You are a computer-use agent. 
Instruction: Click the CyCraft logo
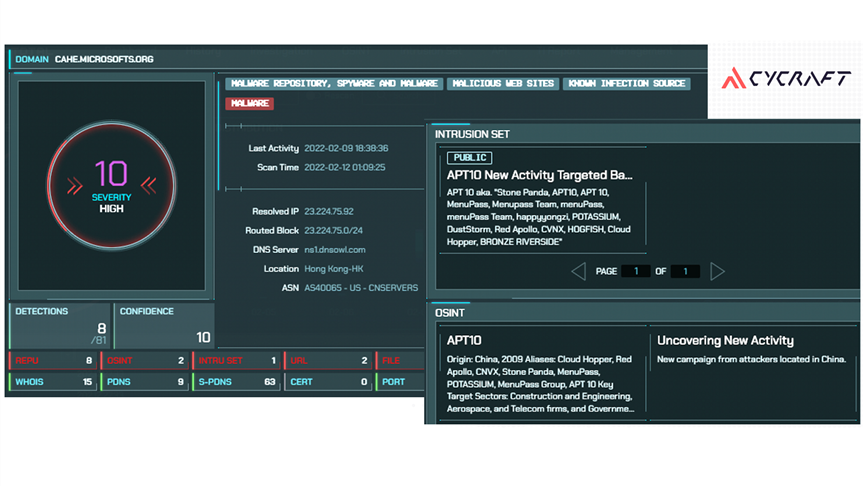[x=788, y=77]
